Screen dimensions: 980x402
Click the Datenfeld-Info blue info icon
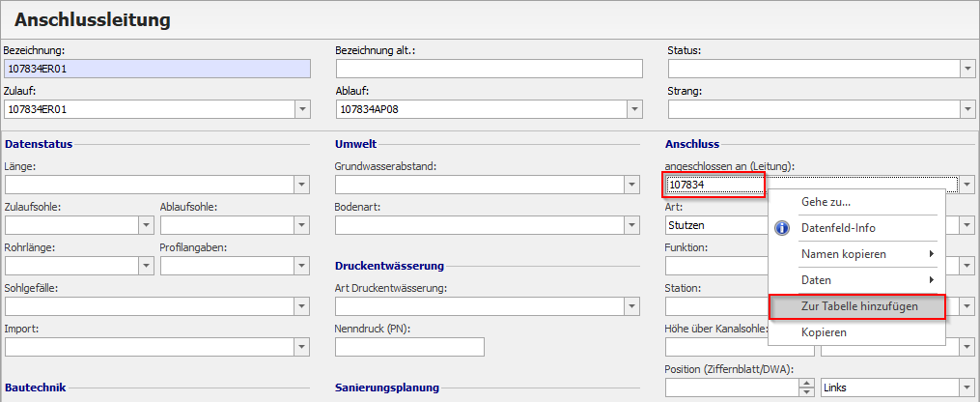(783, 228)
